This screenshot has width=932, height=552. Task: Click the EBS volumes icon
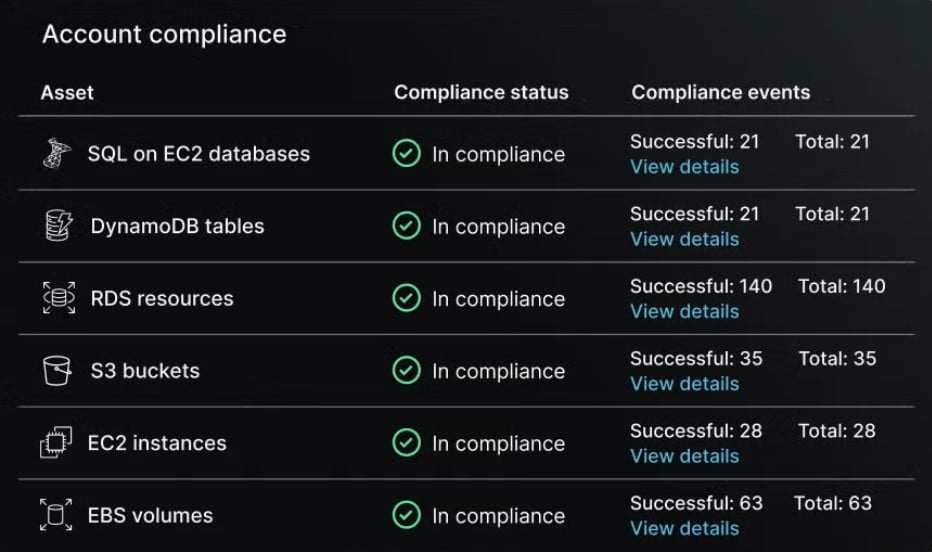(56, 515)
